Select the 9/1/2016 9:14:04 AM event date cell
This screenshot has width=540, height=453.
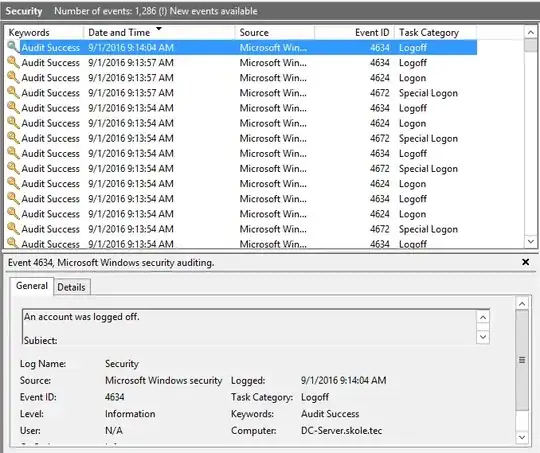(x=131, y=48)
